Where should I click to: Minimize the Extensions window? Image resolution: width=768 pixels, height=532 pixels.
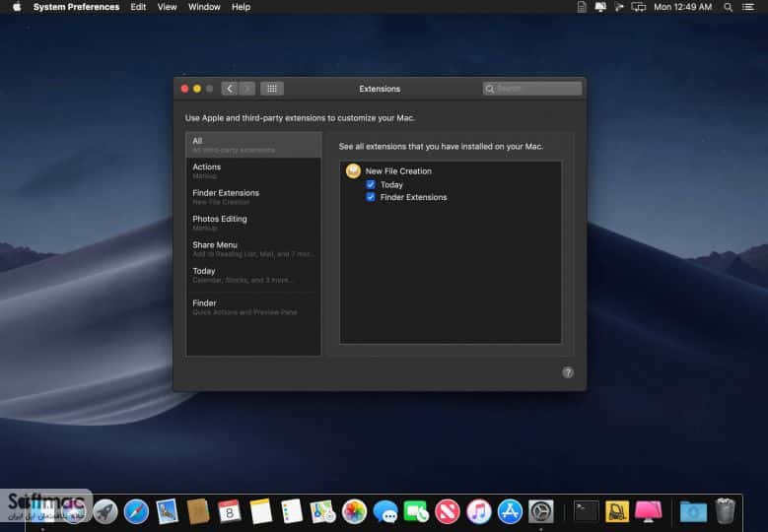click(x=197, y=89)
